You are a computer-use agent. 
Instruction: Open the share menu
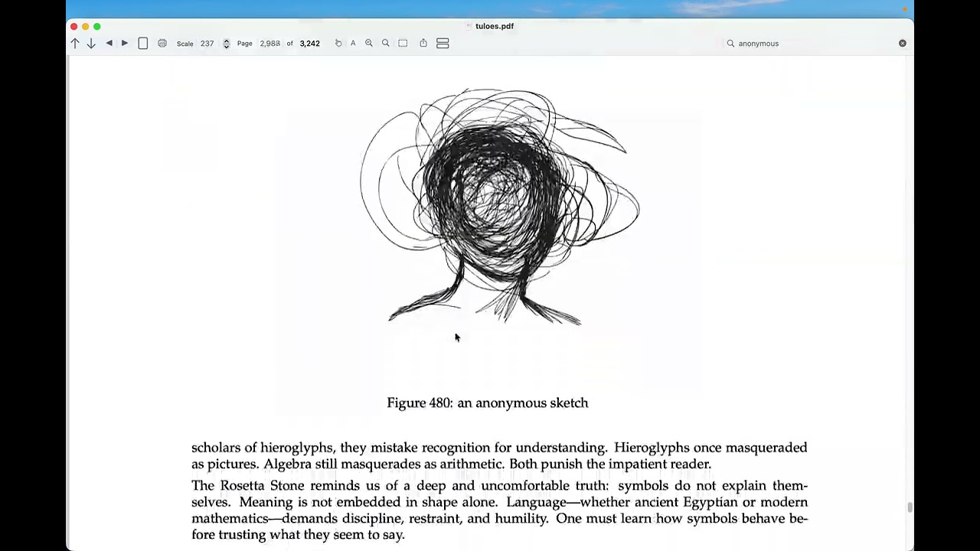pyautogui.click(x=423, y=44)
